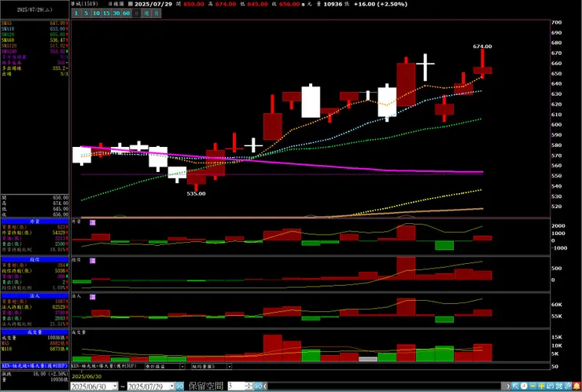Click the end date field 2025/07/29
Viewport: 582px width, 392px height.
point(149,386)
